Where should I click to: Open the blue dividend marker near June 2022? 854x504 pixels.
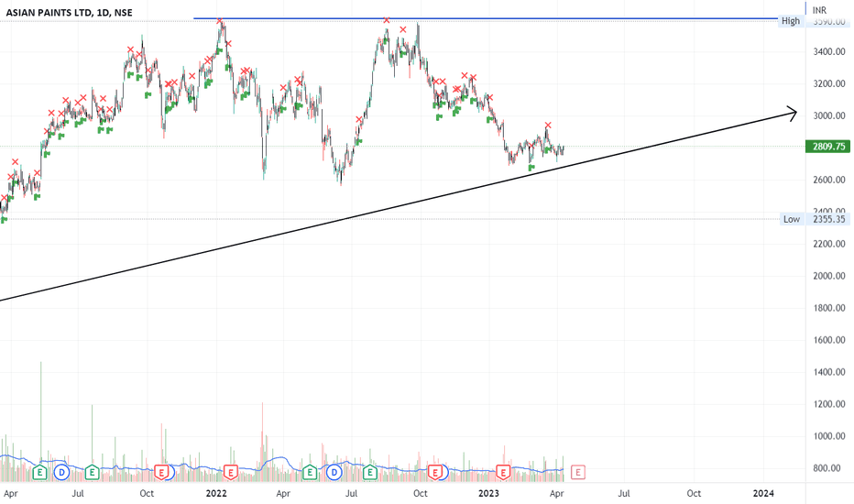(334, 472)
